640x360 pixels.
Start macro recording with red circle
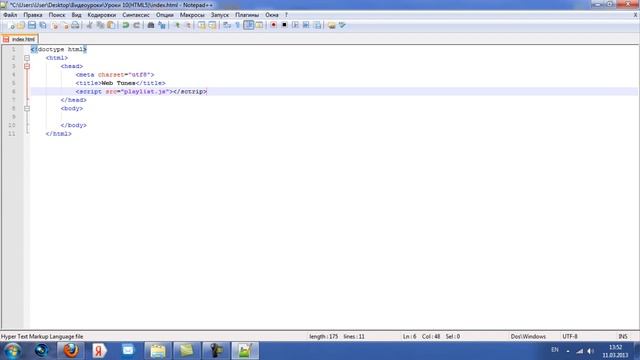273,25
